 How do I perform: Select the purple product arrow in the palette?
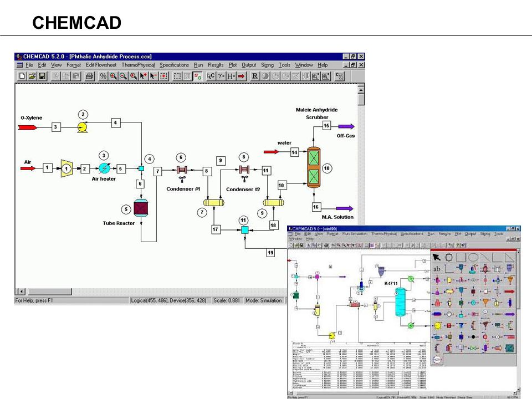[509, 314]
